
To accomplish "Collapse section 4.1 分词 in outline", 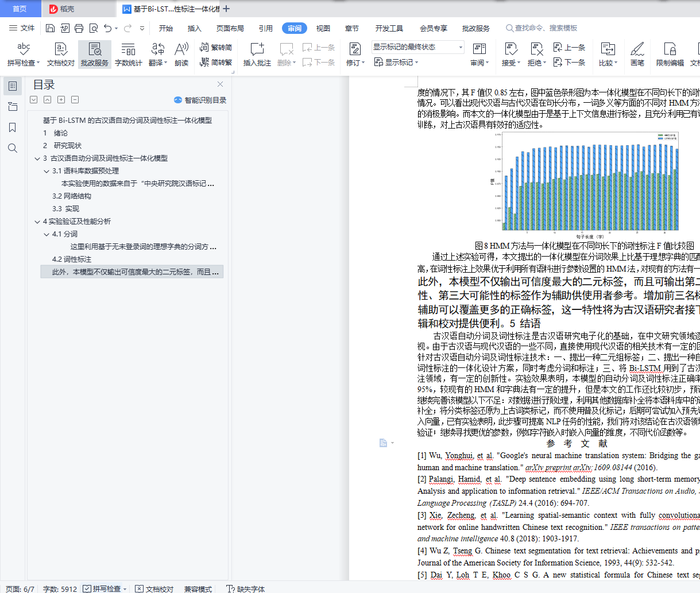I will coord(47,234).
